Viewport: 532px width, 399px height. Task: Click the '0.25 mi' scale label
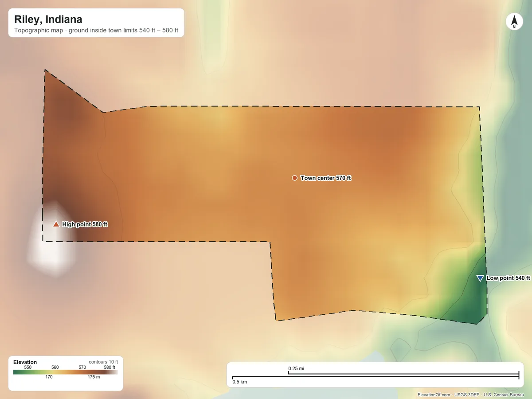tap(296, 368)
